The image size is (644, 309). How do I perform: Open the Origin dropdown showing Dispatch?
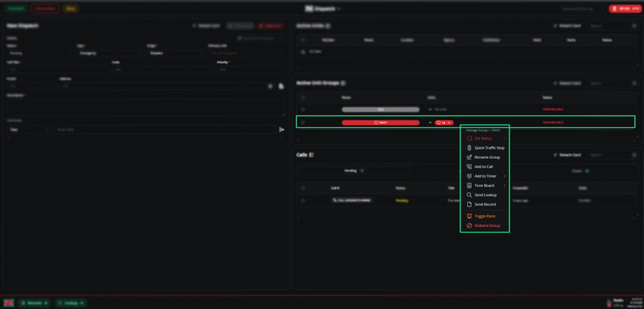point(176,53)
